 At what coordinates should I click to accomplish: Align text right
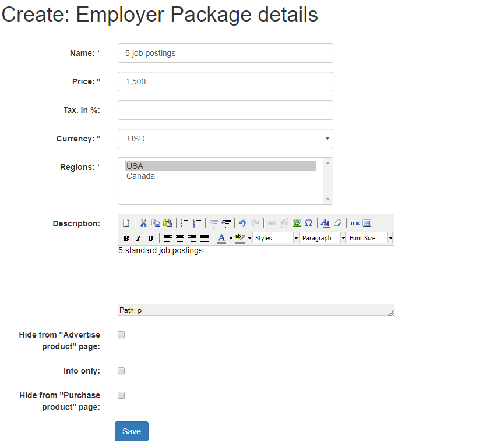pyautogui.click(x=192, y=238)
